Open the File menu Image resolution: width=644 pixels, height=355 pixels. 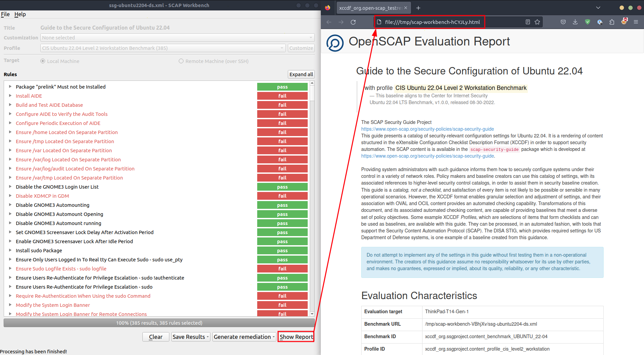click(5, 14)
